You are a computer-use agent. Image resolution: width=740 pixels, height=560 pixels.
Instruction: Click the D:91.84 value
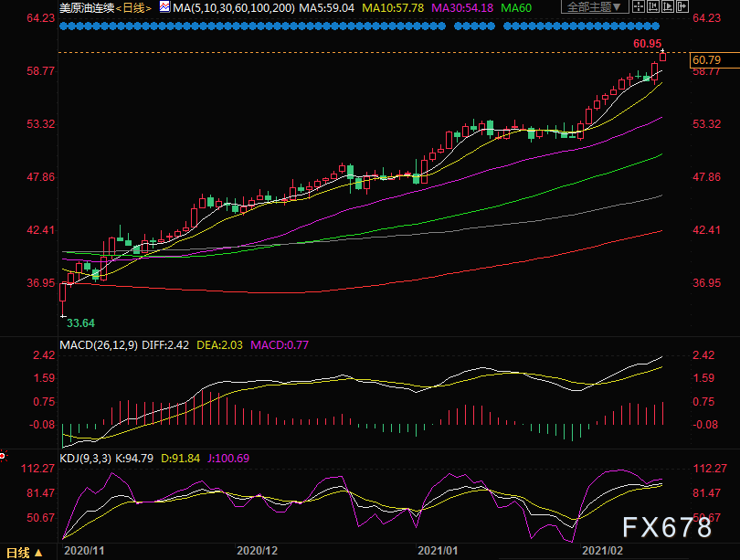click(180, 458)
